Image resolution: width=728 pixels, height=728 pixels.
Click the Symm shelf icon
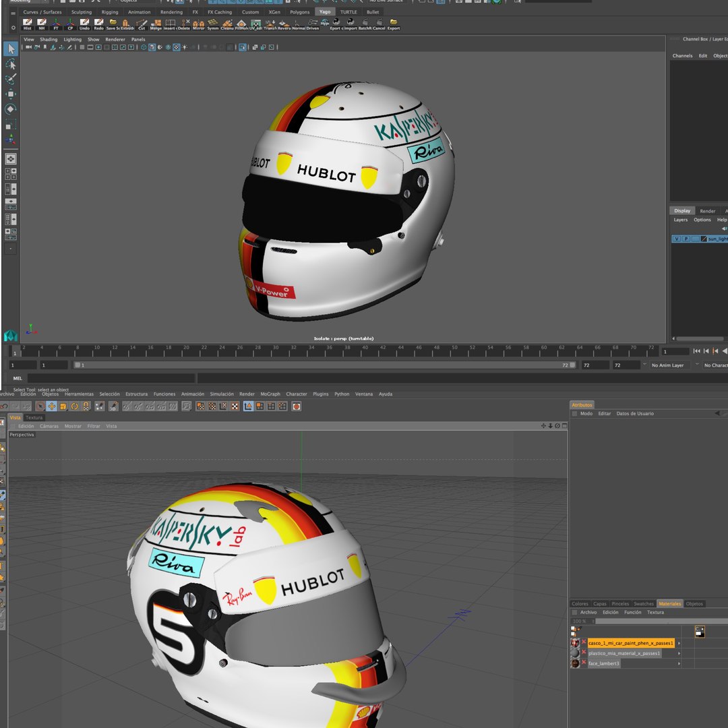(212, 24)
